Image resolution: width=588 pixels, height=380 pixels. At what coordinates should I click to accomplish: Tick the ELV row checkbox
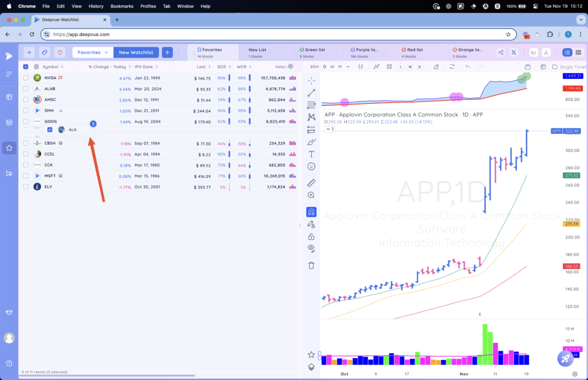pyautogui.click(x=25, y=187)
